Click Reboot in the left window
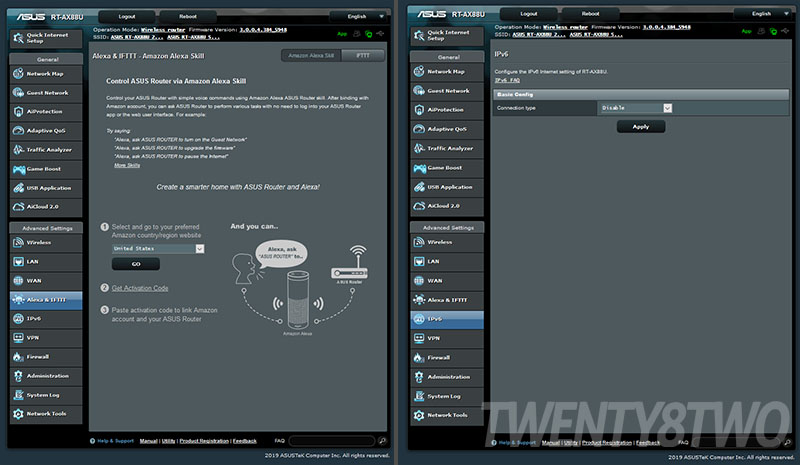800x465 pixels. pyautogui.click(x=188, y=17)
